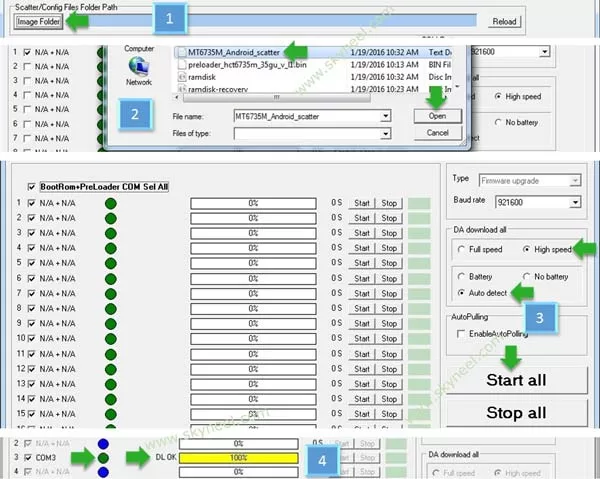Select the ramdisk-recovery file entry

click(x=218, y=89)
